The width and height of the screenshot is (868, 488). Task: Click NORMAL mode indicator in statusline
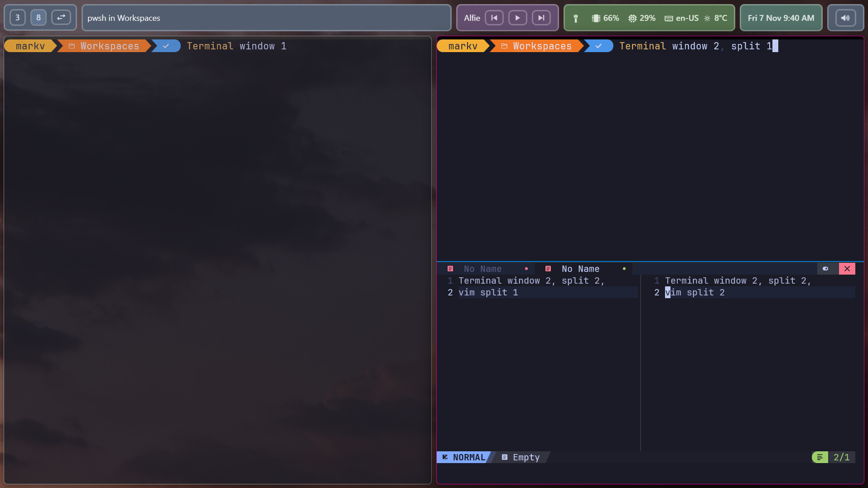[464, 457]
